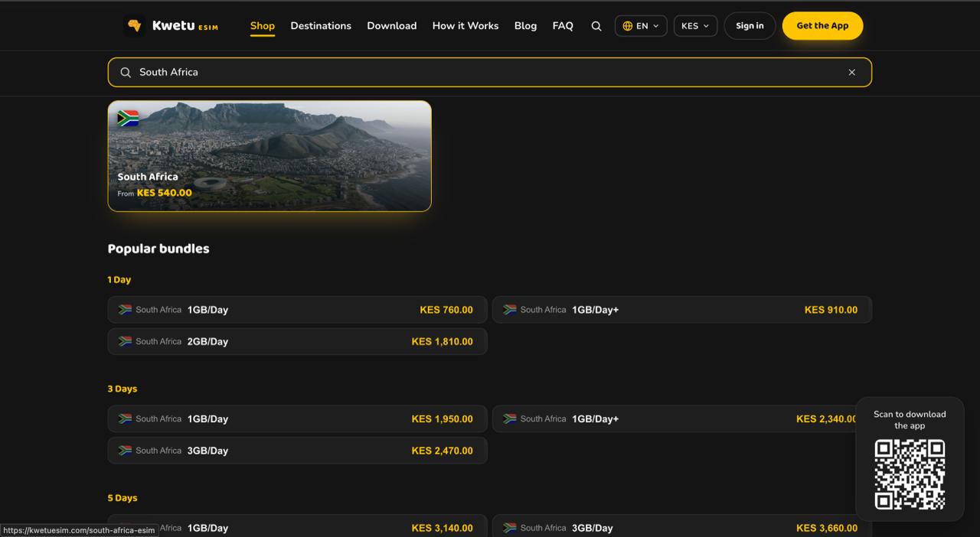Open the Blog menu item

tap(525, 26)
